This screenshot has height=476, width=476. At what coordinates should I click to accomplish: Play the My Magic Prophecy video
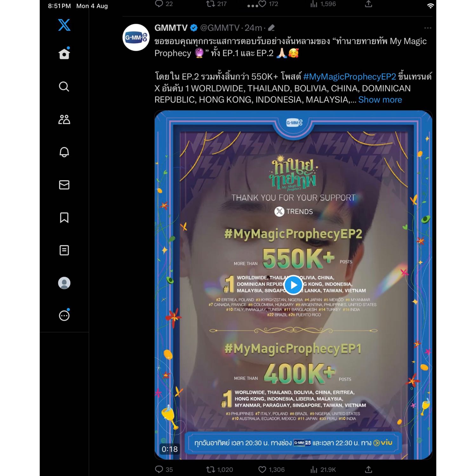(x=293, y=285)
